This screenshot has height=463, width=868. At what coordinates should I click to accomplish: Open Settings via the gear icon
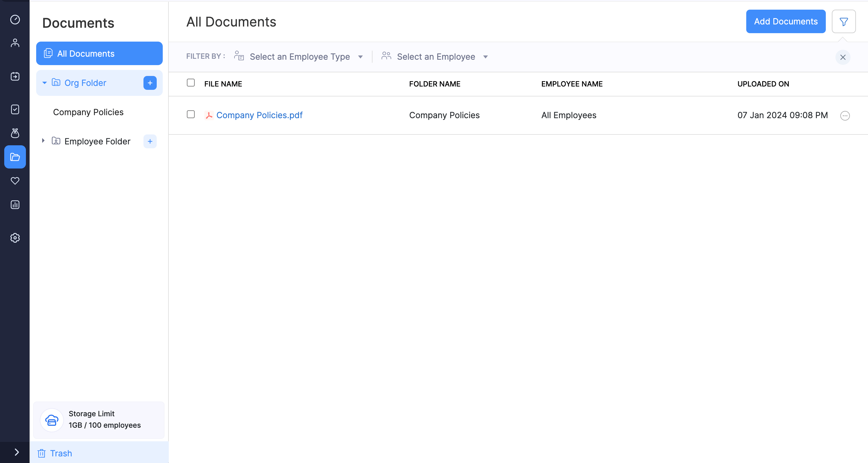coord(15,238)
